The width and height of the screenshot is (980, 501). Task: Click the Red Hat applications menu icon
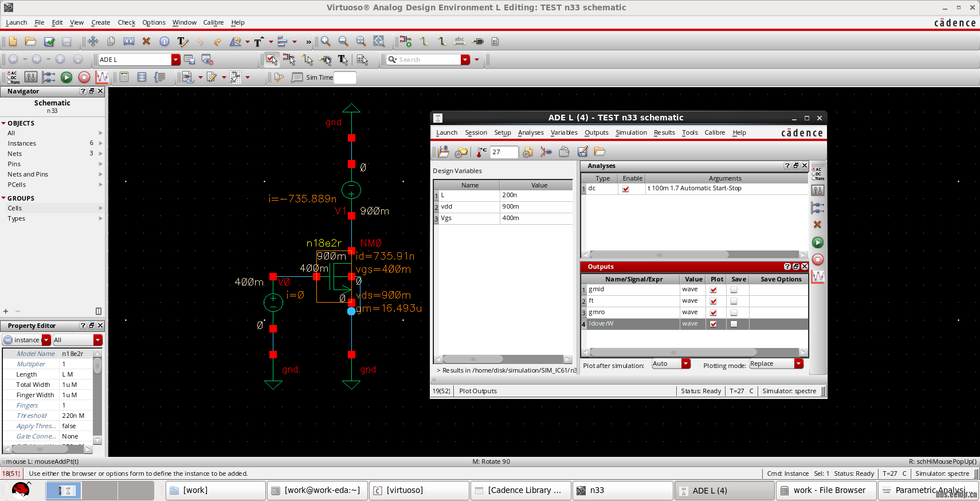tap(21, 491)
